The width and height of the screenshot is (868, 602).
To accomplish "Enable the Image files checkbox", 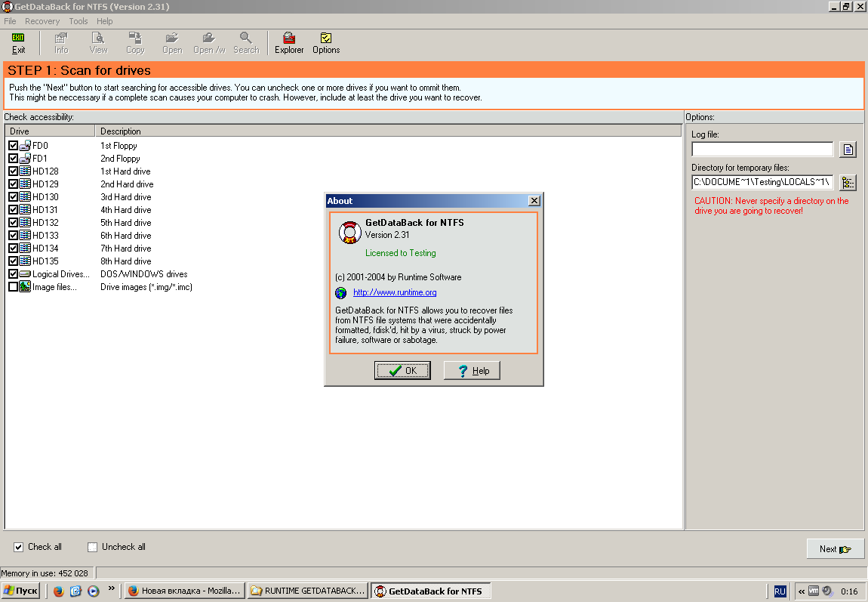I will [13, 287].
